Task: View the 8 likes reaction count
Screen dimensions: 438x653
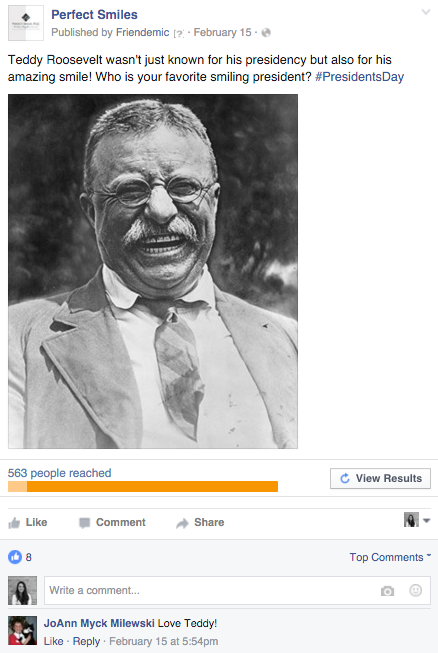Action: pyautogui.click(x=20, y=557)
